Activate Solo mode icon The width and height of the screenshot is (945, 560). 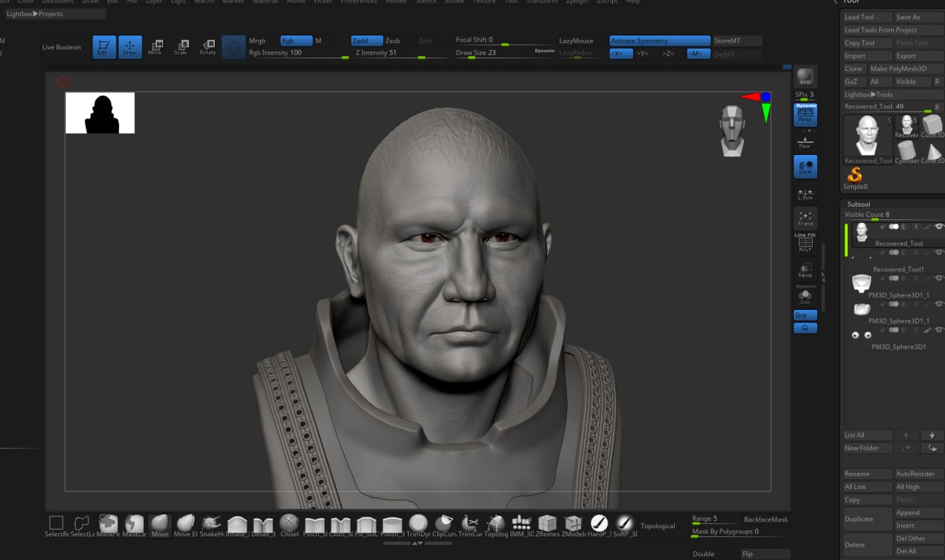coord(805,296)
